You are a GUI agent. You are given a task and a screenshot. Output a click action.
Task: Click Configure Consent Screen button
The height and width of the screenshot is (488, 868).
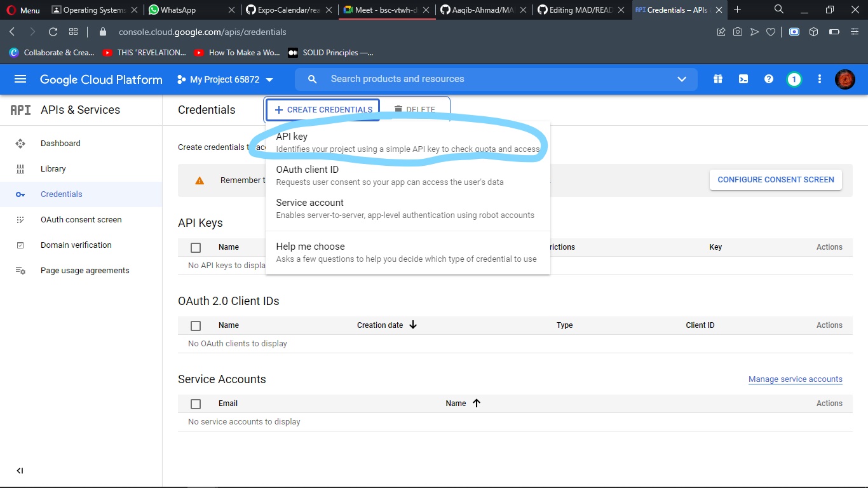coord(776,180)
